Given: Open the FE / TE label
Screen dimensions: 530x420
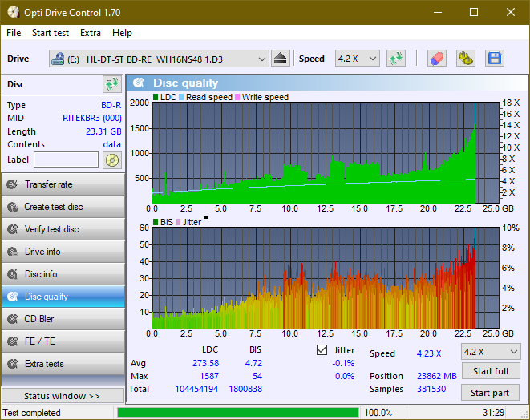Looking at the screenshot, I should 39,341.
